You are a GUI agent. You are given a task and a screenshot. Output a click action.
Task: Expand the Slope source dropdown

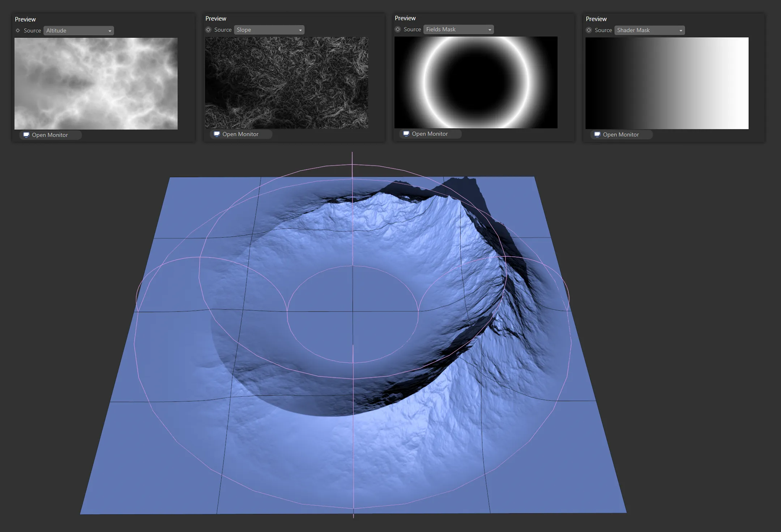click(x=269, y=30)
